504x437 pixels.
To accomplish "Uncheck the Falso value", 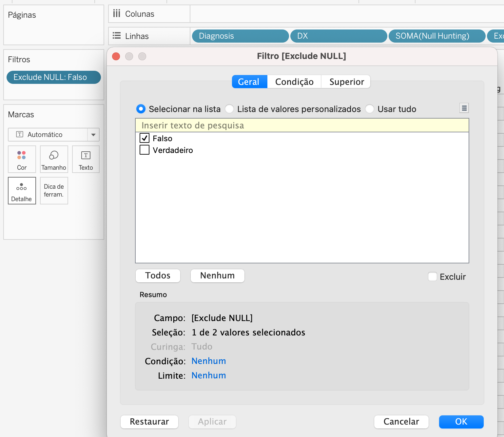I will coord(145,138).
